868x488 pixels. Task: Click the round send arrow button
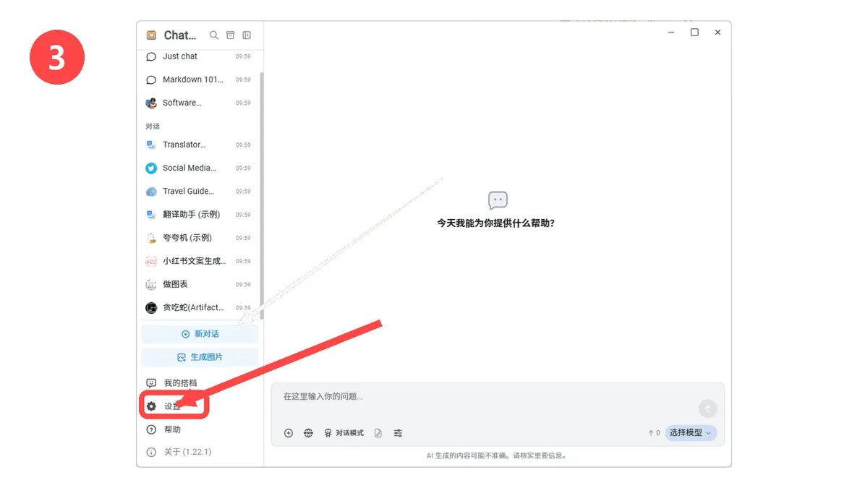pos(707,409)
